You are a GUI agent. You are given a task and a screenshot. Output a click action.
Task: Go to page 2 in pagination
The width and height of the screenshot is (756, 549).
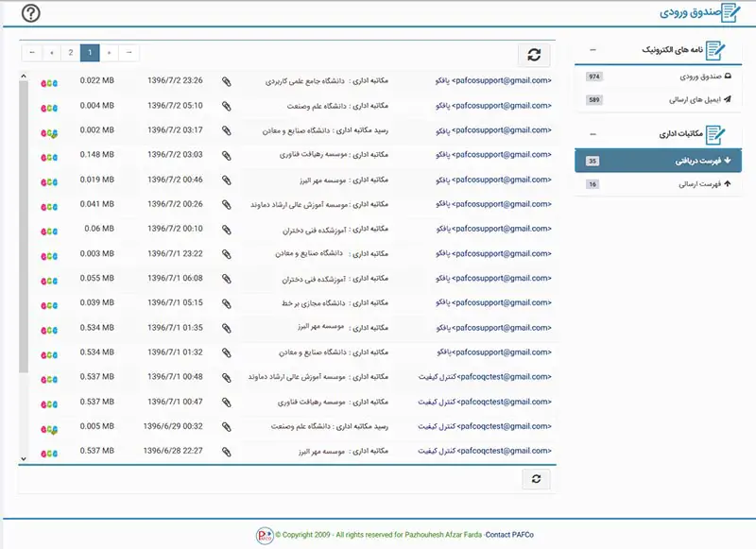(x=71, y=53)
